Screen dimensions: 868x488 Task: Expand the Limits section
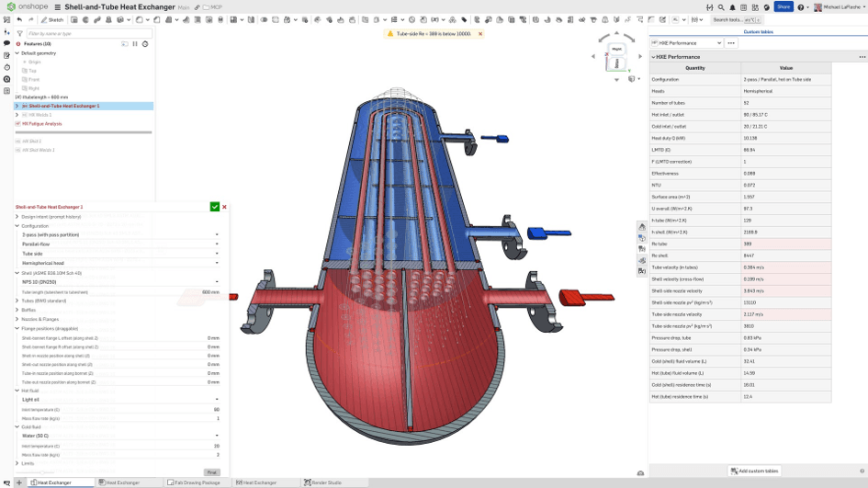(17, 463)
